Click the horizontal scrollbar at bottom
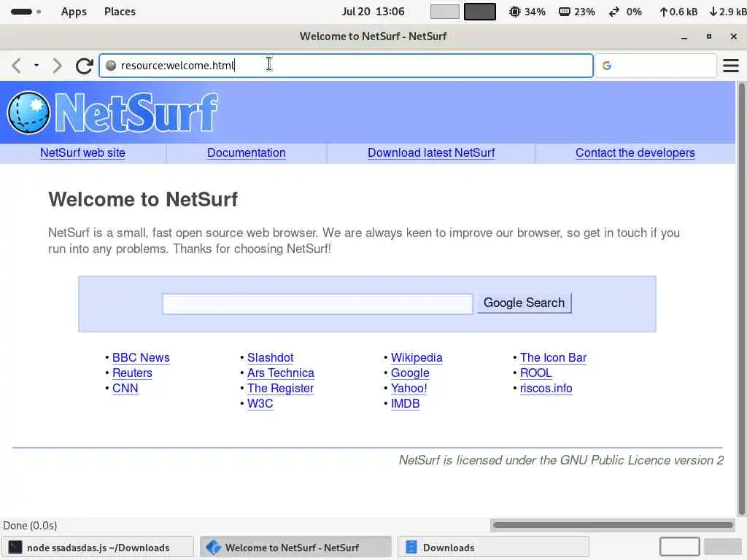 click(x=613, y=525)
